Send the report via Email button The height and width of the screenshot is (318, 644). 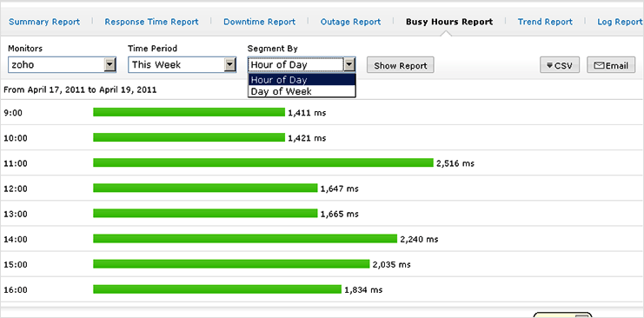611,65
